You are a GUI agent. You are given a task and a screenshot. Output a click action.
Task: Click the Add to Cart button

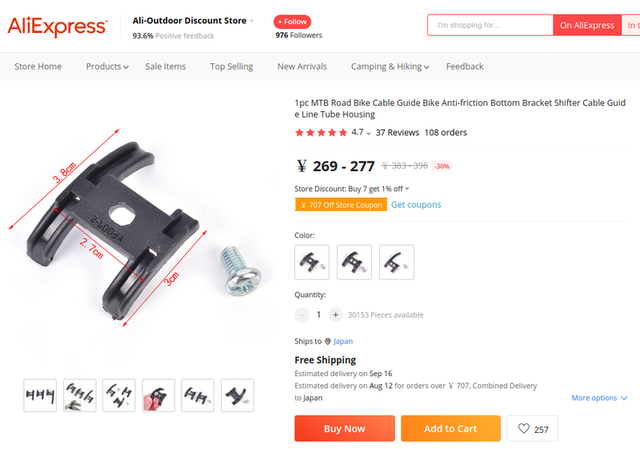pyautogui.click(x=451, y=429)
